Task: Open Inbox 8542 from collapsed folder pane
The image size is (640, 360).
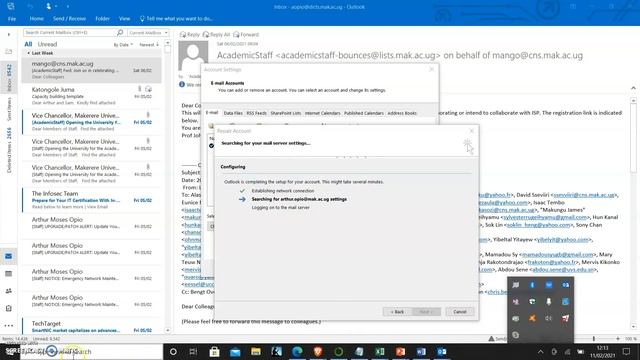Action: (x=9, y=78)
